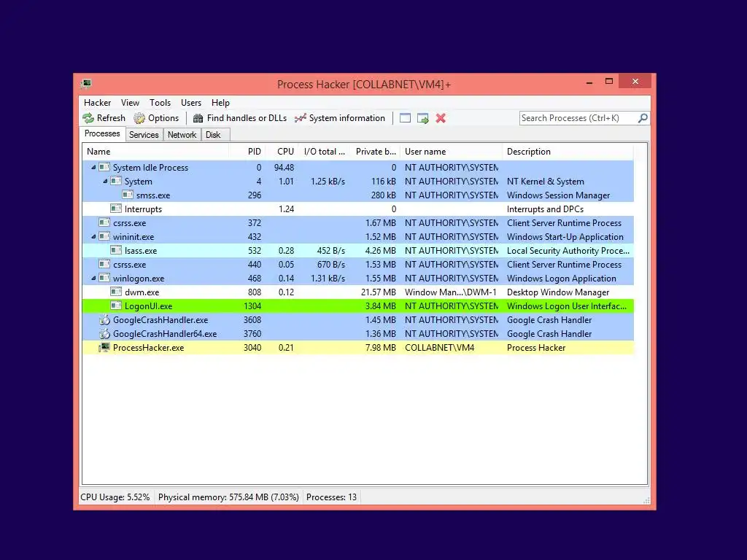Click the 21.57 MB private bytes value
Screen dimensions: 747x560
click(x=379, y=292)
